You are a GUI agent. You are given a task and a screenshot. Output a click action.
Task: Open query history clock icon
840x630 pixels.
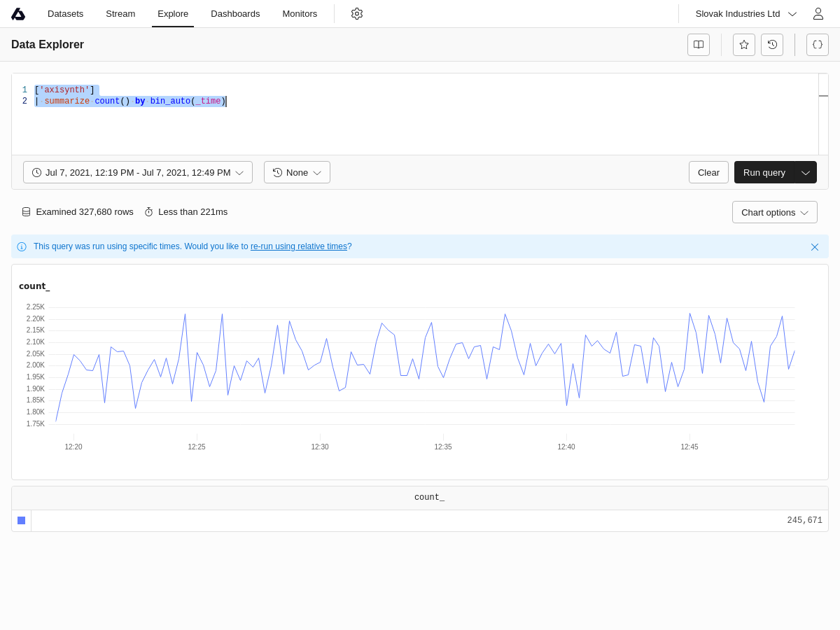tap(772, 45)
